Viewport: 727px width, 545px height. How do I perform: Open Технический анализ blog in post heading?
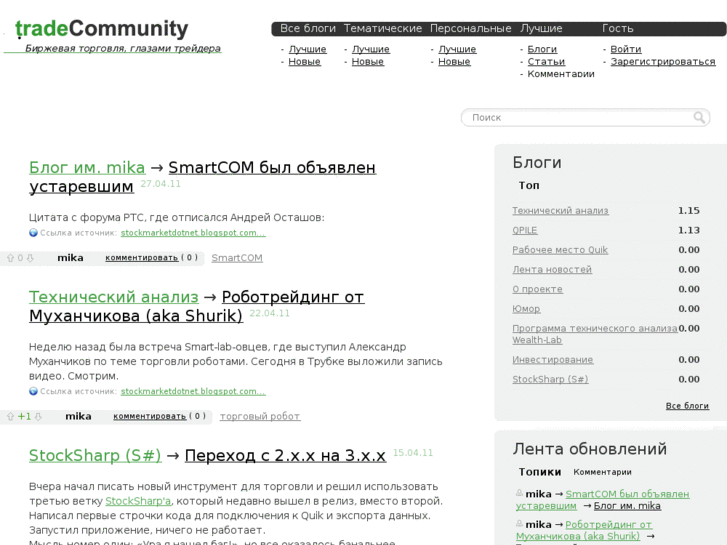click(x=114, y=297)
